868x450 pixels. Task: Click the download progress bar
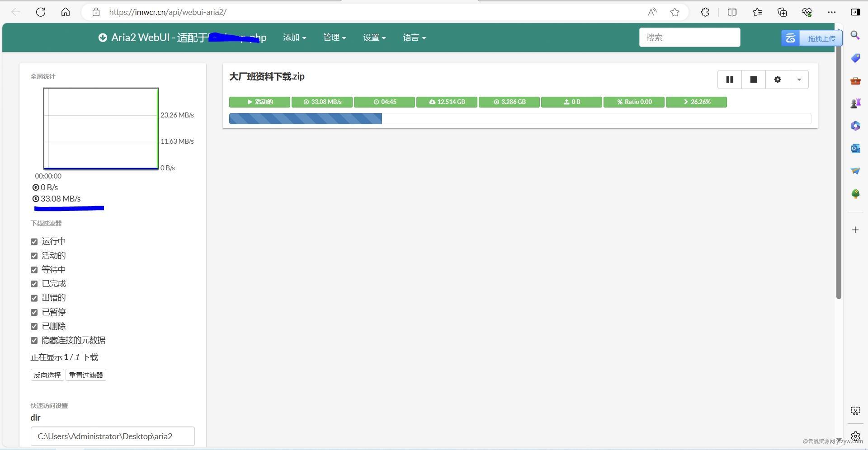520,119
